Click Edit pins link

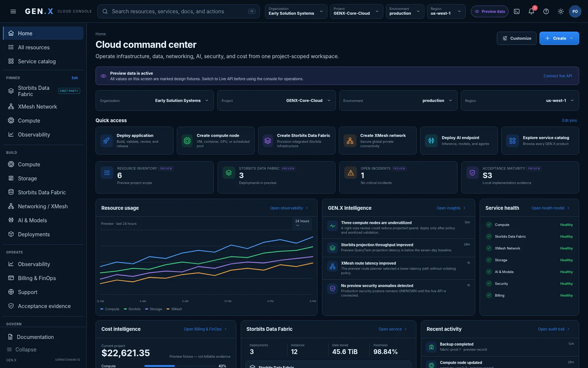point(569,120)
